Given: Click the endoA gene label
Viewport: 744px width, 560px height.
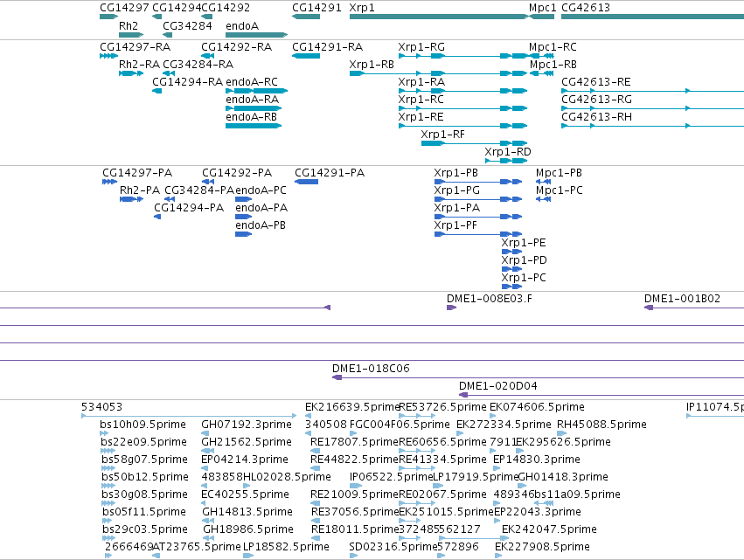Looking at the screenshot, I should (242, 25).
